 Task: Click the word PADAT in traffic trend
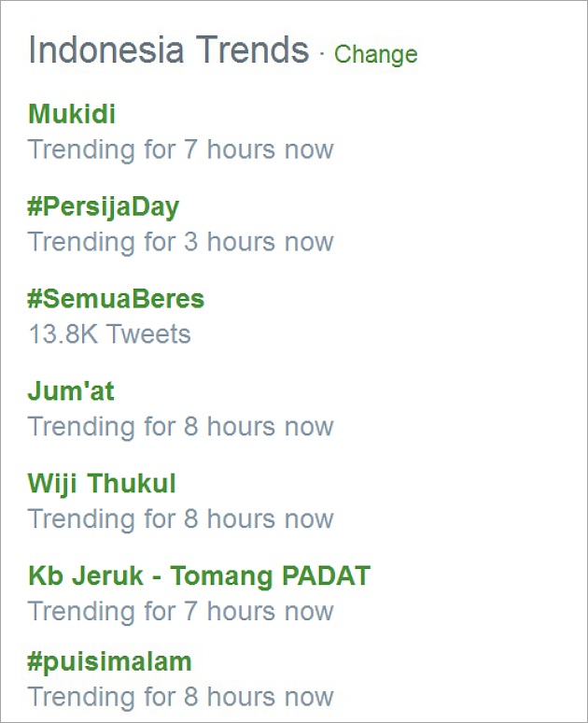click(x=327, y=576)
